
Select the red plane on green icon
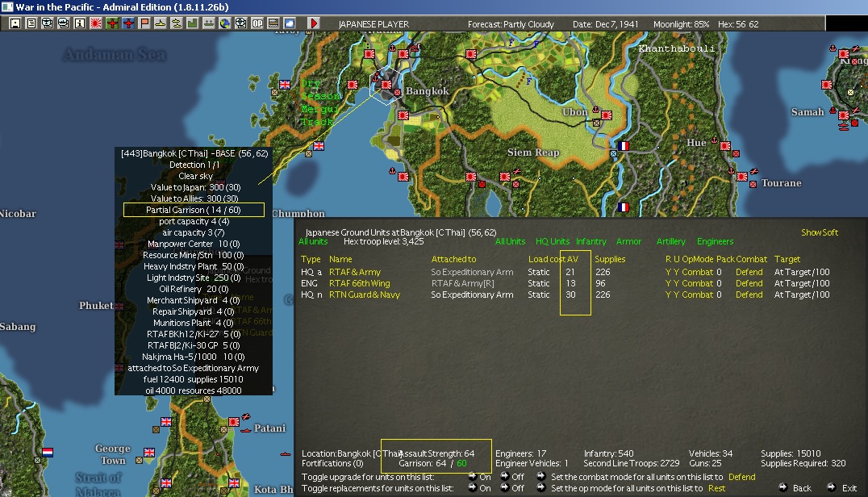pyautogui.click(x=112, y=23)
